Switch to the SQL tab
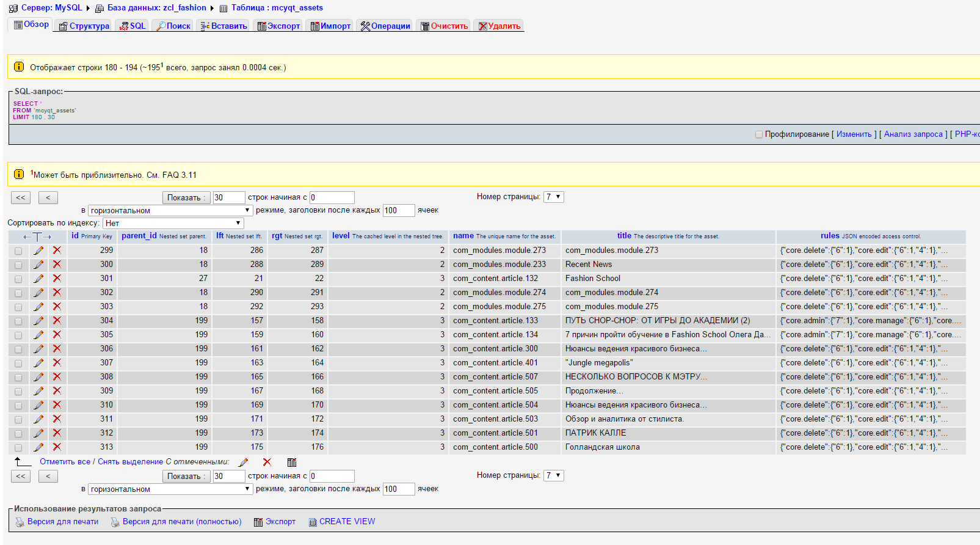980x545 pixels. point(133,26)
